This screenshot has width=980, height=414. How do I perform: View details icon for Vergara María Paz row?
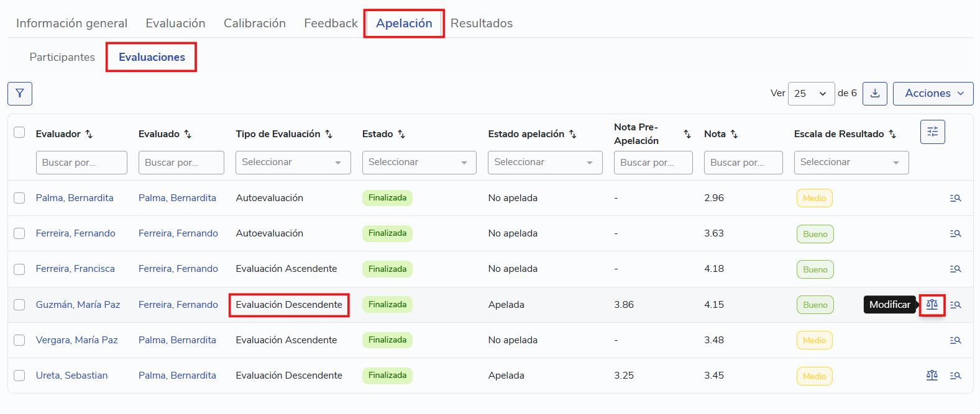point(955,340)
